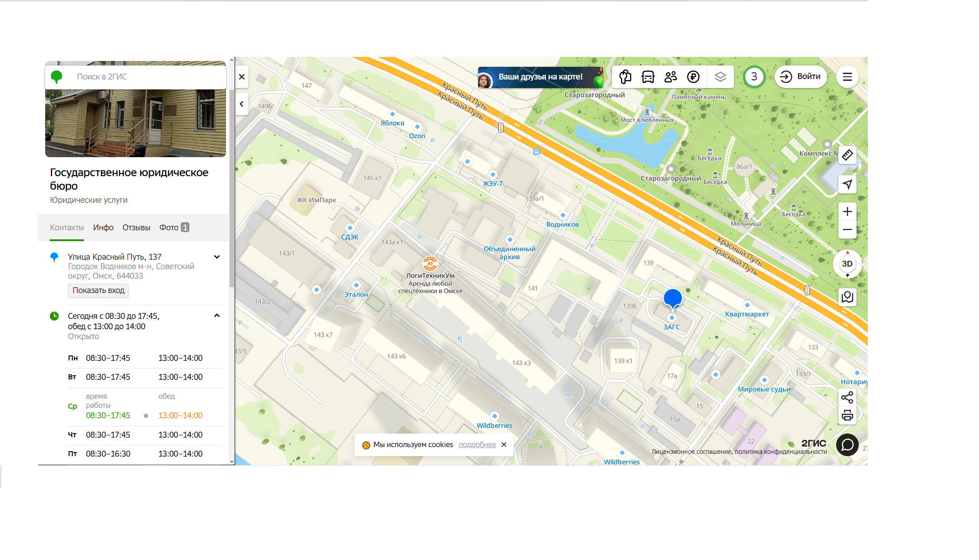Click the Войти login button
This screenshot has width=979, height=560.
[801, 77]
